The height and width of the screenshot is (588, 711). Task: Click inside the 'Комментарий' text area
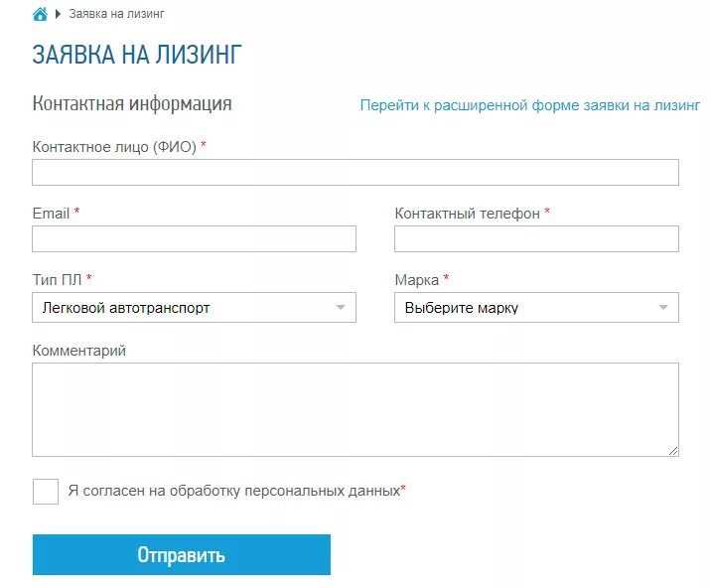click(x=355, y=409)
